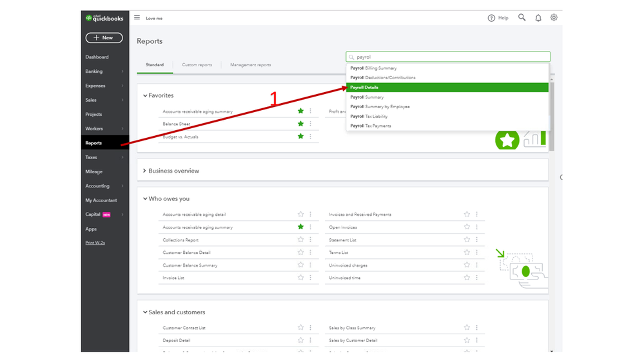The image size is (644, 362).
Task: Click the QuickBooks logo
Action: [104, 18]
